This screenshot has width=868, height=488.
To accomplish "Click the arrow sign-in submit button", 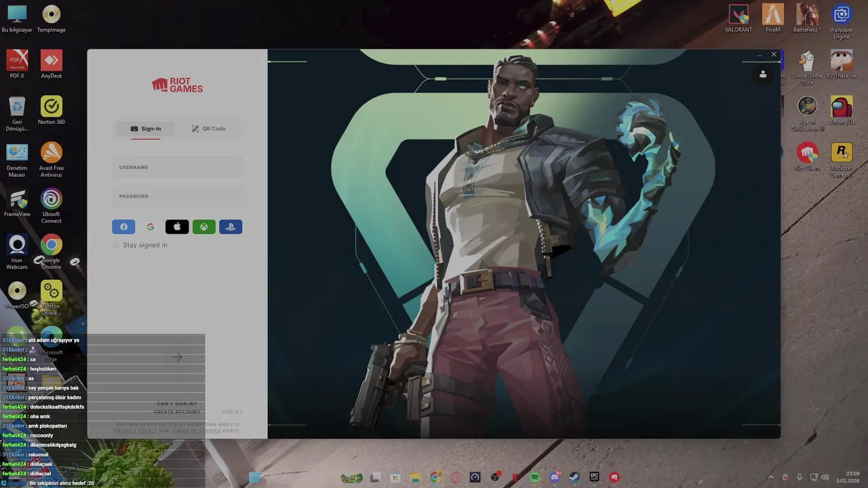I will tap(177, 357).
